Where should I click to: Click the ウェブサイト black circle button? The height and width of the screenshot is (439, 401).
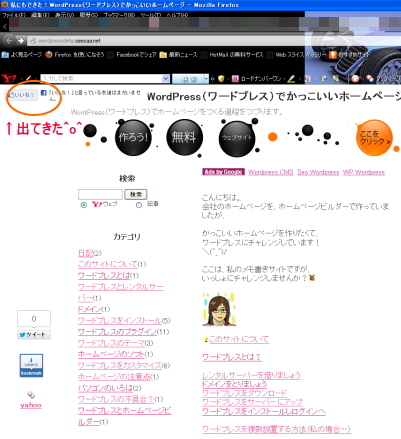click(x=237, y=138)
